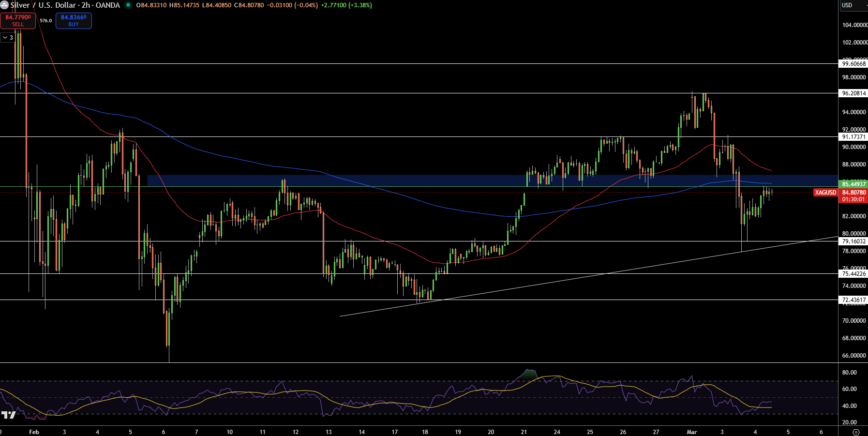Click the TradingView logo watermark
This screenshot has width=868, height=436.
(9, 415)
